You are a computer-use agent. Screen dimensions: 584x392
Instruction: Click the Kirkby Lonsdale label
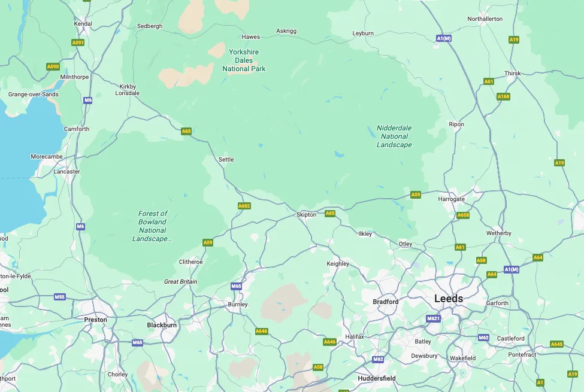[128, 90]
